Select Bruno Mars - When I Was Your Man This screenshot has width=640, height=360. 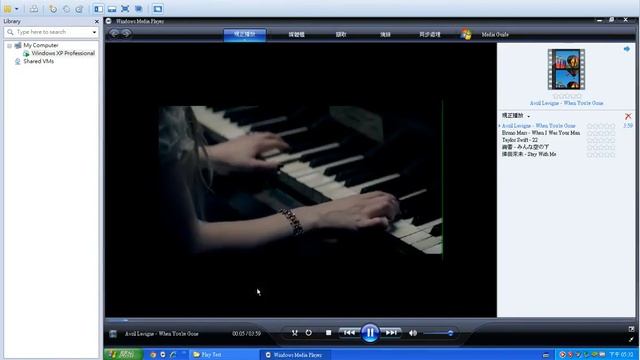click(x=541, y=133)
